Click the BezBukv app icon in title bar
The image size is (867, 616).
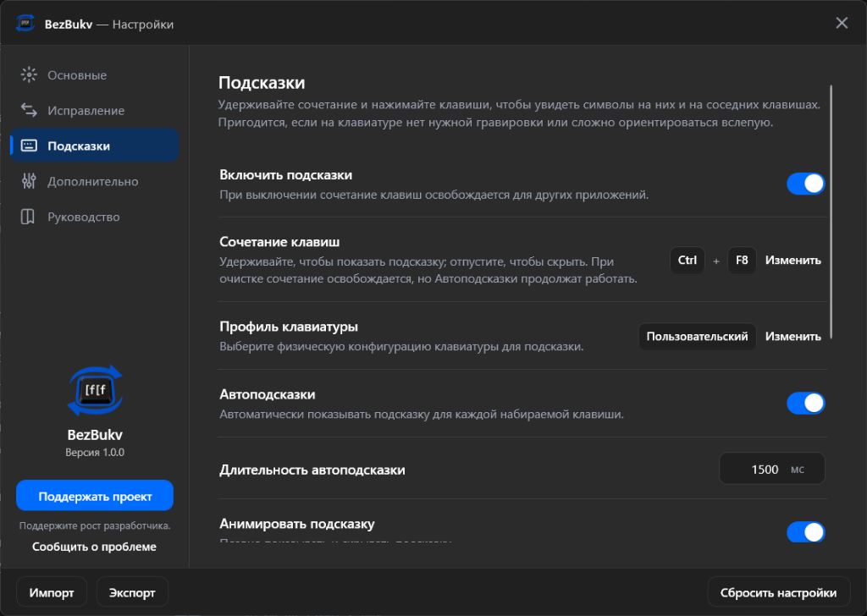pyautogui.click(x=25, y=23)
